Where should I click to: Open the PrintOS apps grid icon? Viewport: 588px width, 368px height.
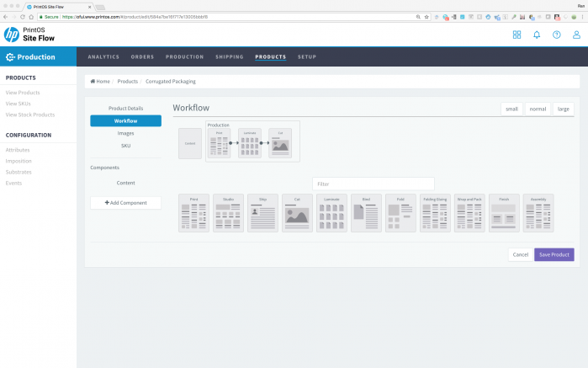[x=516, y=35]
